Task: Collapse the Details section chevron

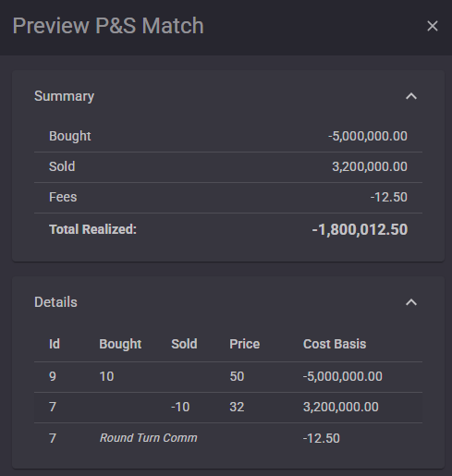Action: coord(411,302)
